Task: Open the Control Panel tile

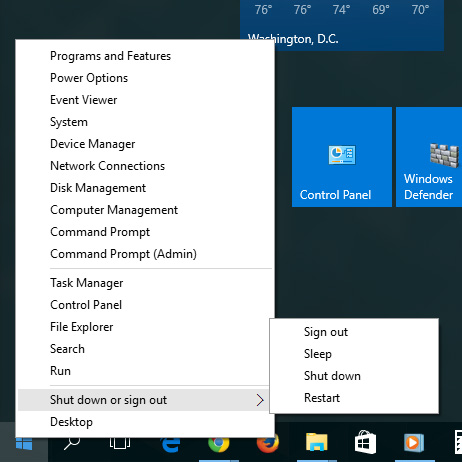Action: [342, 157]
